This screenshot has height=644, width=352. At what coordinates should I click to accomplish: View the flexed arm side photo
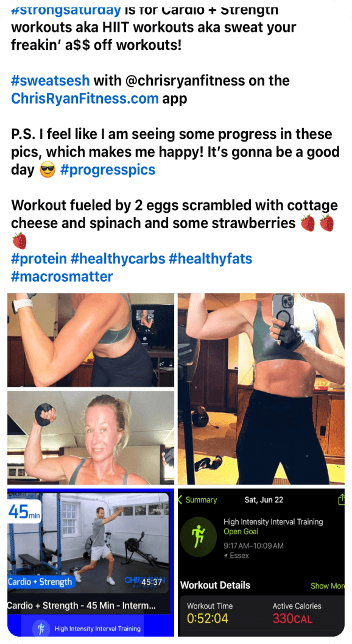91,340
